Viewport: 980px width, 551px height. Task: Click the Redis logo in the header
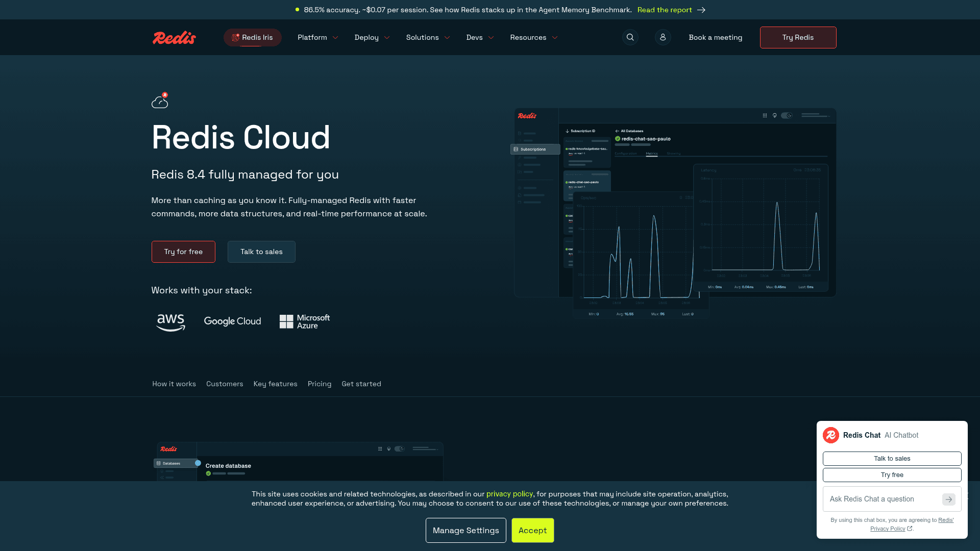tap(174, 38)
